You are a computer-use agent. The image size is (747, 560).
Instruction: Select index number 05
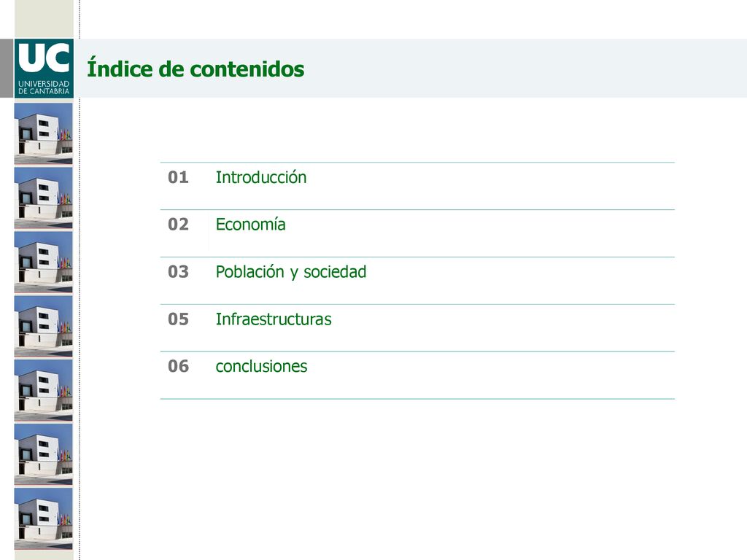[x=178, y=319]
